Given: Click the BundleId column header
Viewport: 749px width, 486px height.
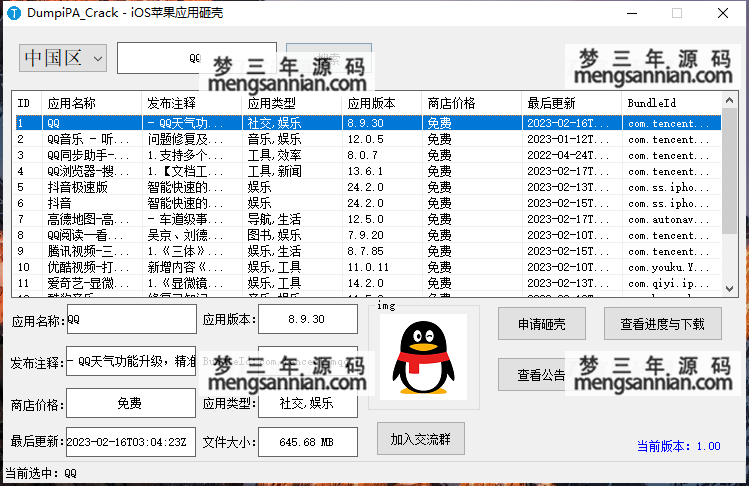Looking at the screenshot, I should tap(671, 103).
